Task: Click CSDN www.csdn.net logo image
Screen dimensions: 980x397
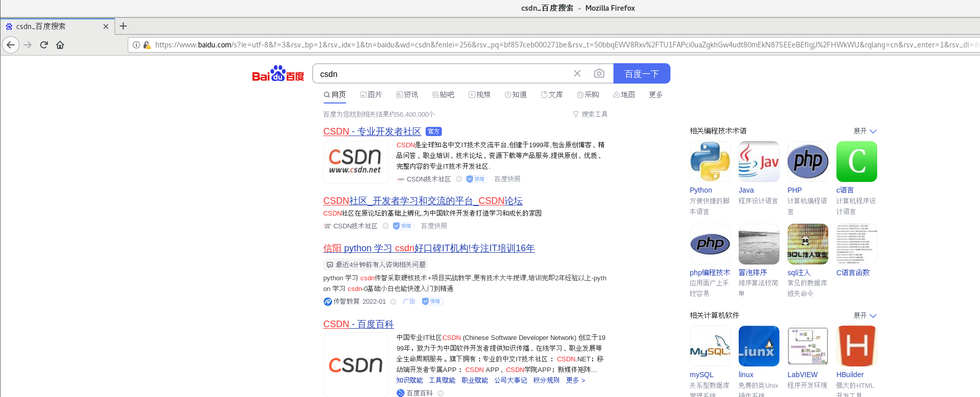Action: pyautogui.click(x=355, y=162)
